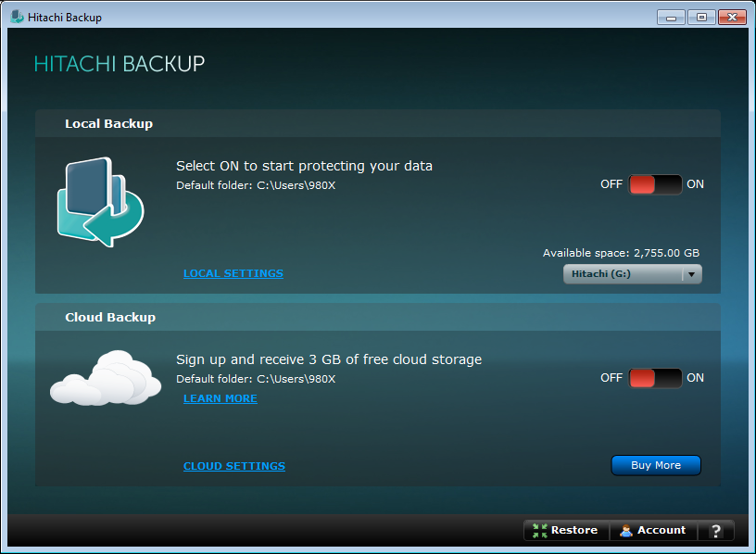The width and height of the screenshot is (756, 554).
Task: Minimize the Hitachi Backup window
Action: [671, 18]
